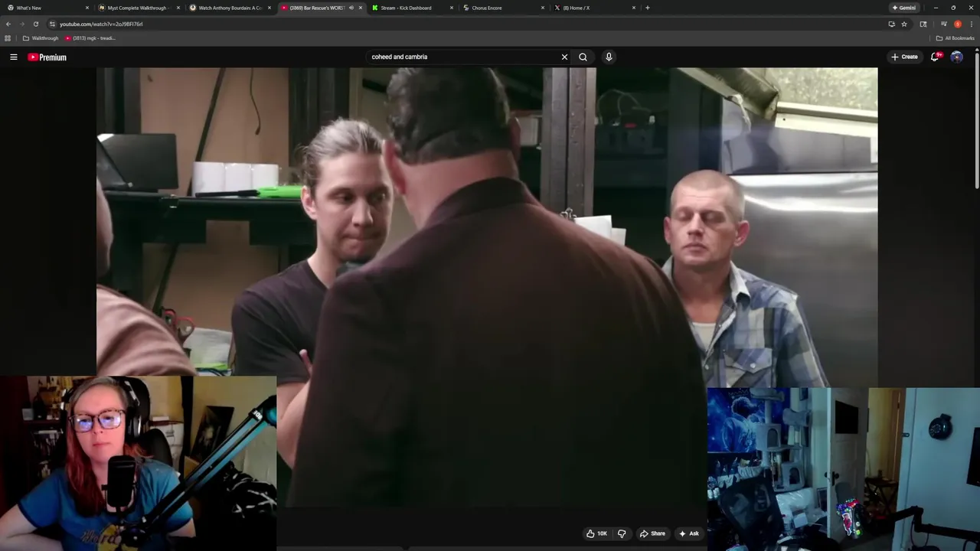Install or cast icon in address bar
This screenshot has width=980, height=551.
pos(891,24)
